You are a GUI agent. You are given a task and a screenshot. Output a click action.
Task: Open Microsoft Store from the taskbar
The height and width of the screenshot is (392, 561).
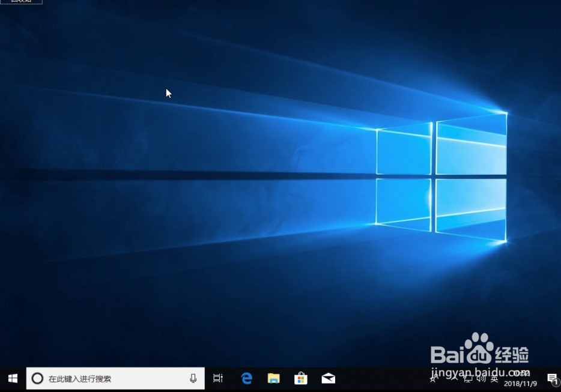point(301,378)
